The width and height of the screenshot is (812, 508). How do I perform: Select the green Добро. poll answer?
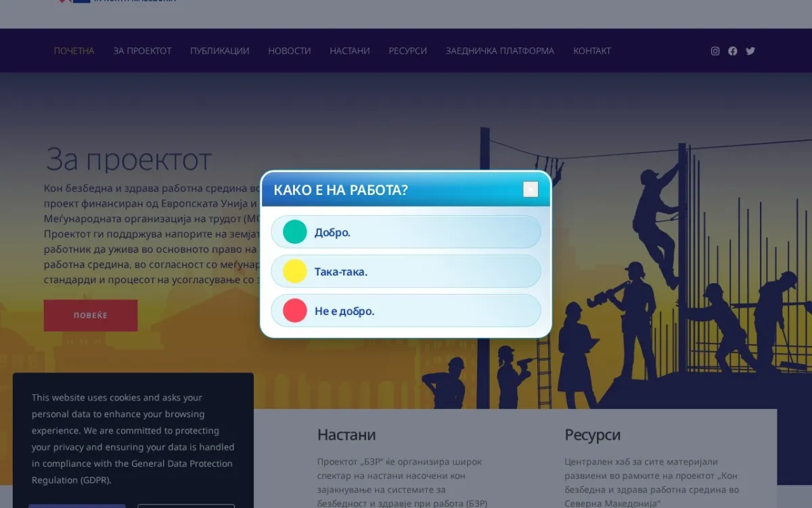[406, 232]
